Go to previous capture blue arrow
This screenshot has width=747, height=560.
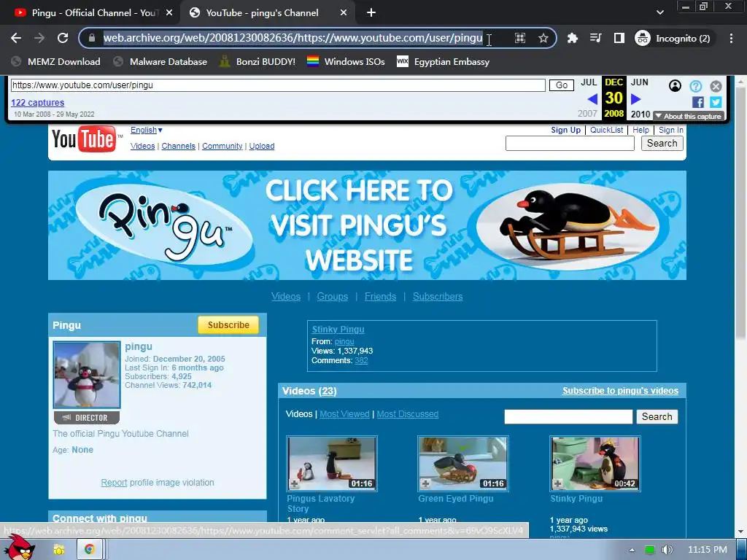(592, 99)
